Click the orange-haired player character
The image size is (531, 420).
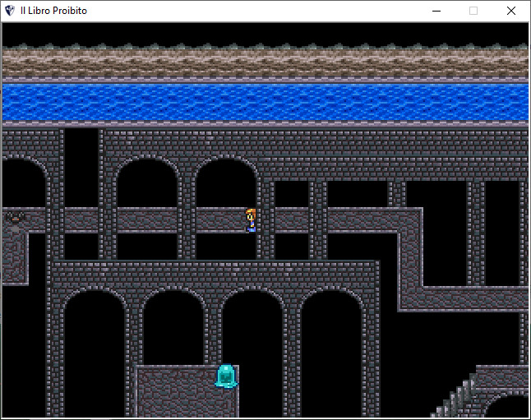point(252,219)
